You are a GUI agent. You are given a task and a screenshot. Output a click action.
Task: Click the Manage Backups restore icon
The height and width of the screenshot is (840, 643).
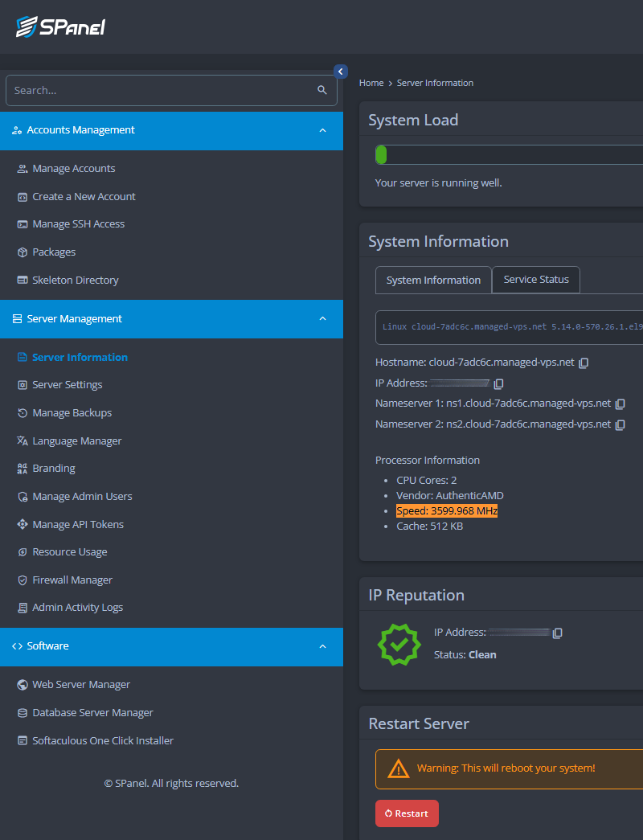[23, 413]
